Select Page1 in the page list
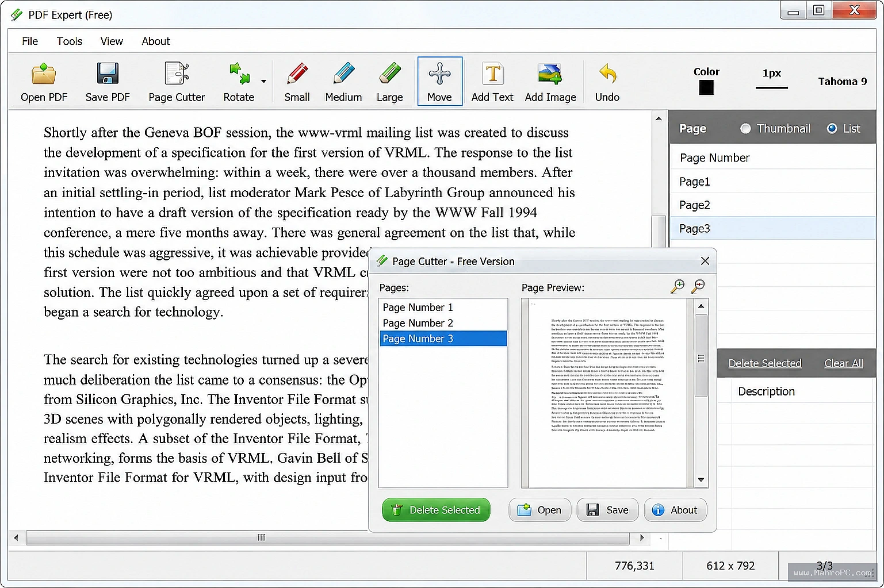 [772, 182]
